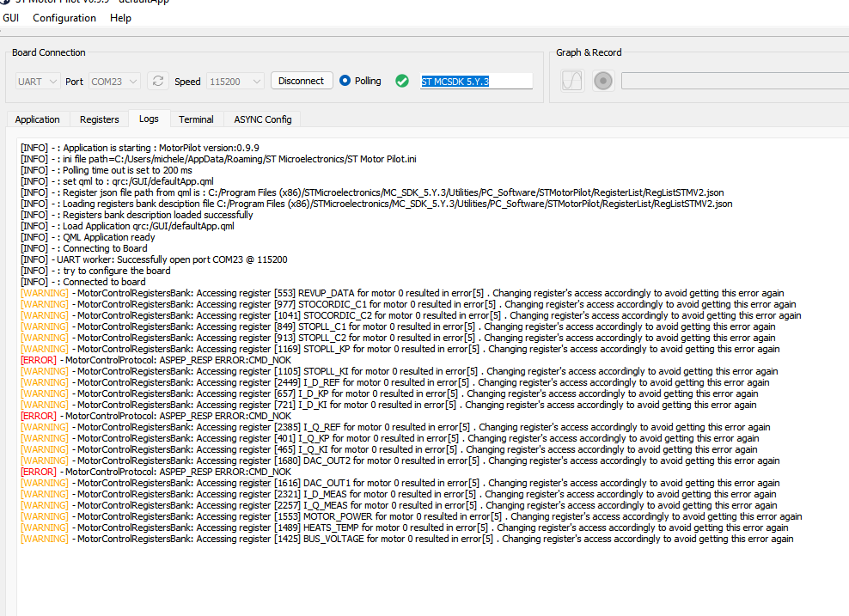This screenshot has width=849, height=616.
Task: Click the I_Q_REF warning line
Action: pyautogui.click(x=395, y=427)
